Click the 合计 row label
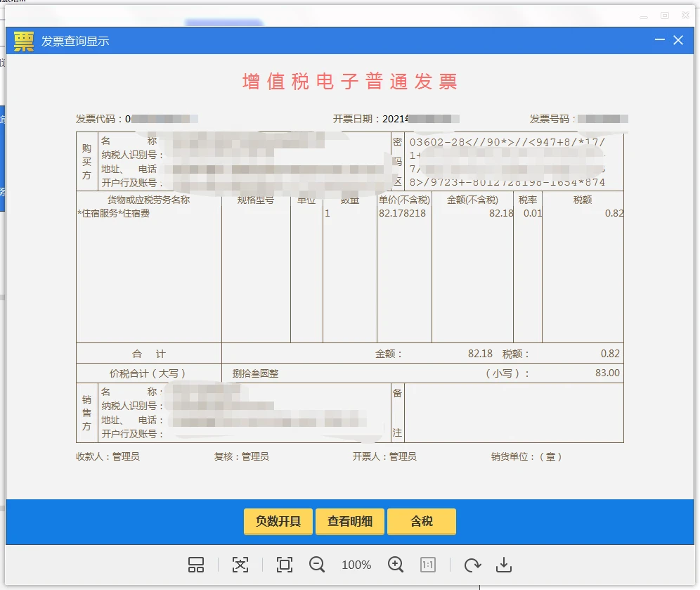This screenshot has height=590, width=700. [x=149, y=354]
